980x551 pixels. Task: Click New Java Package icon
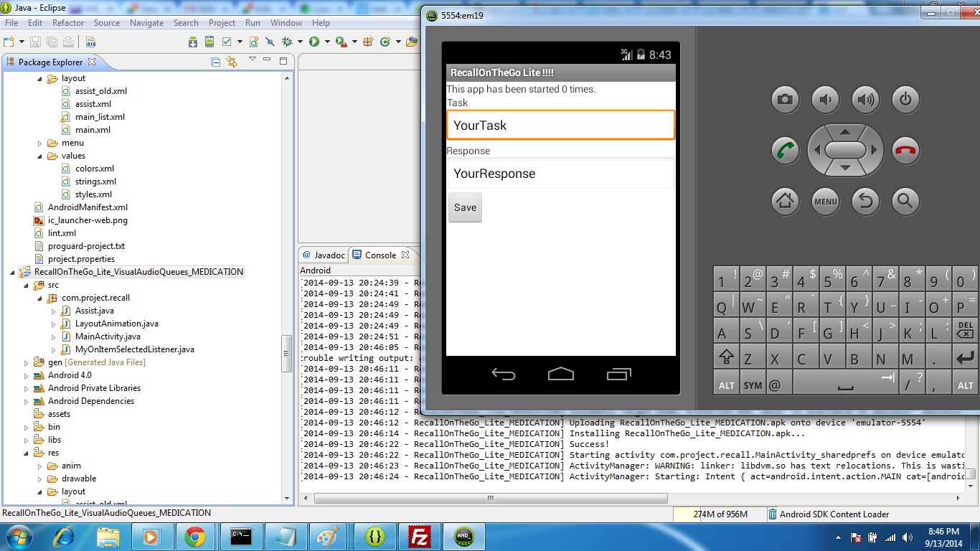click(368, 42)
